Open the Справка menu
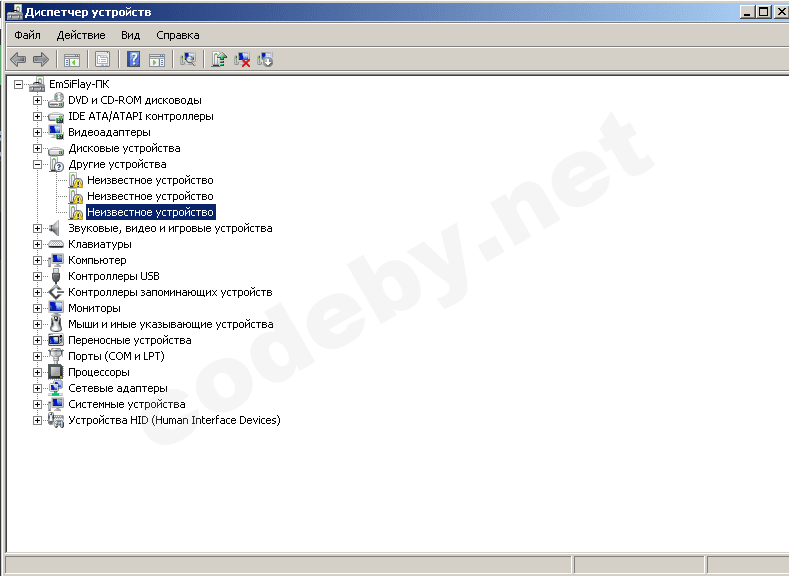This screenshot has width=789, height=576. (178, 35)
